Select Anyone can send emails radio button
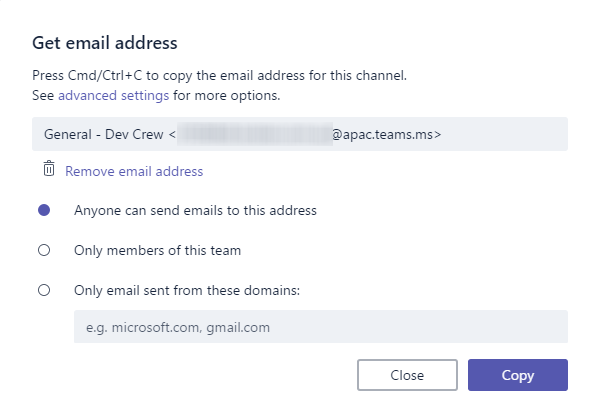Image resolution: width=599 pixels, height=420 pixels. (x=44, y=210)
